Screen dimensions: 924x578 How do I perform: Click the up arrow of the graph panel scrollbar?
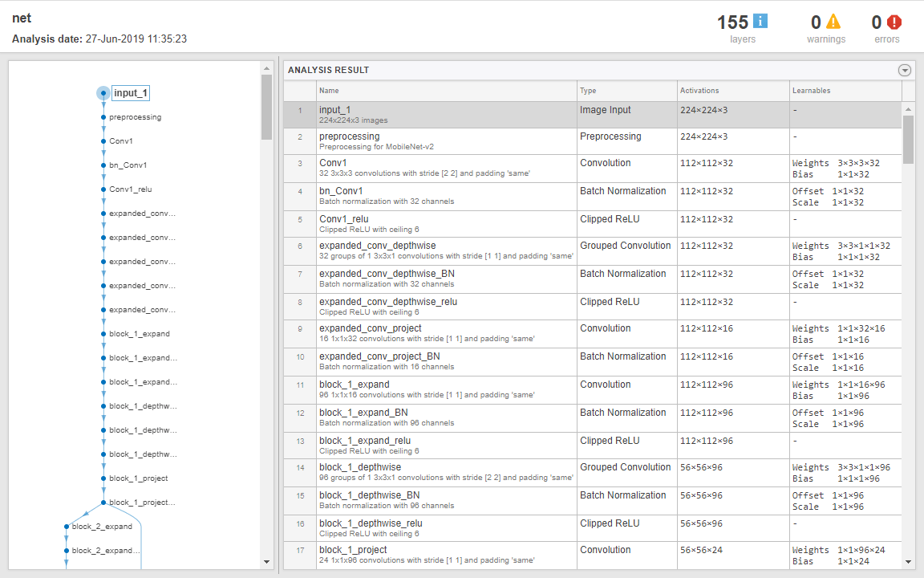266,68
